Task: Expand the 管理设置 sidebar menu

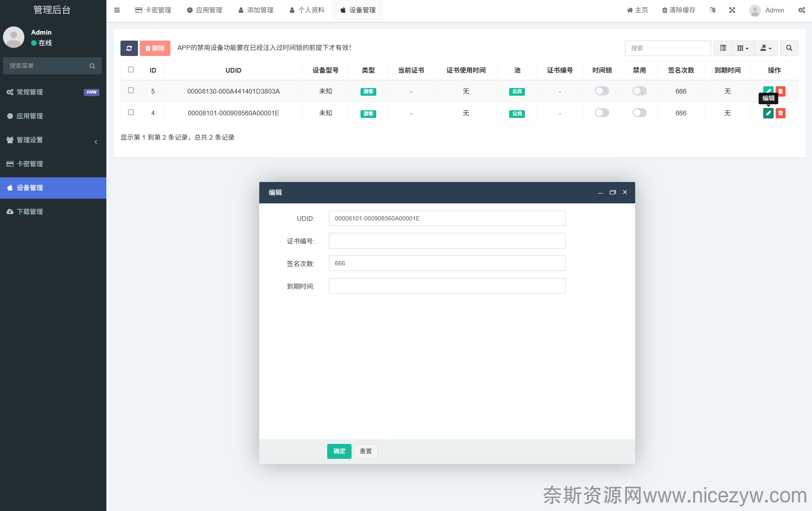Action: pos(53,140)
